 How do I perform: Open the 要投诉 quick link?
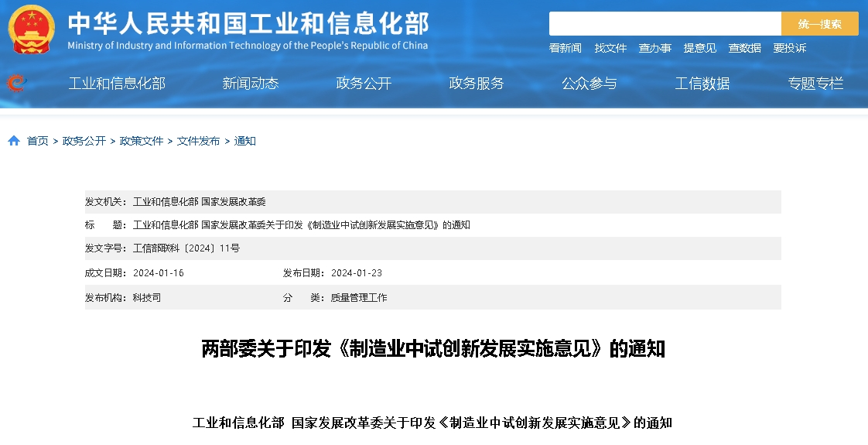789,48
